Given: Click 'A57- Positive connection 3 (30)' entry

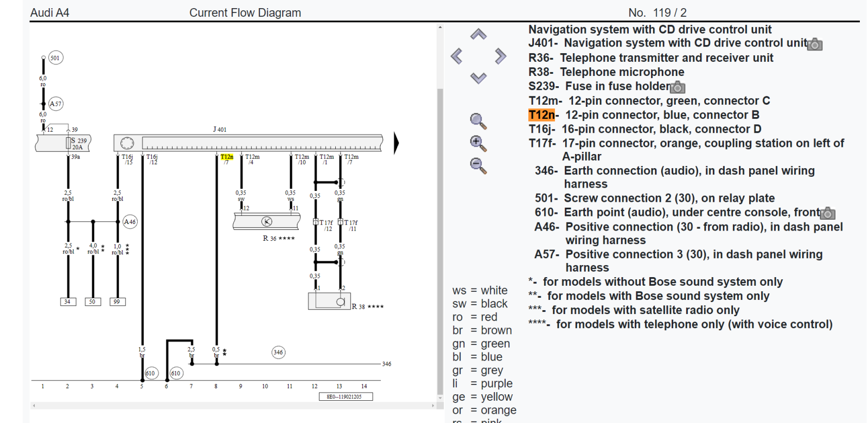Looking at the screenshot, I should click(x=679, y=261).
